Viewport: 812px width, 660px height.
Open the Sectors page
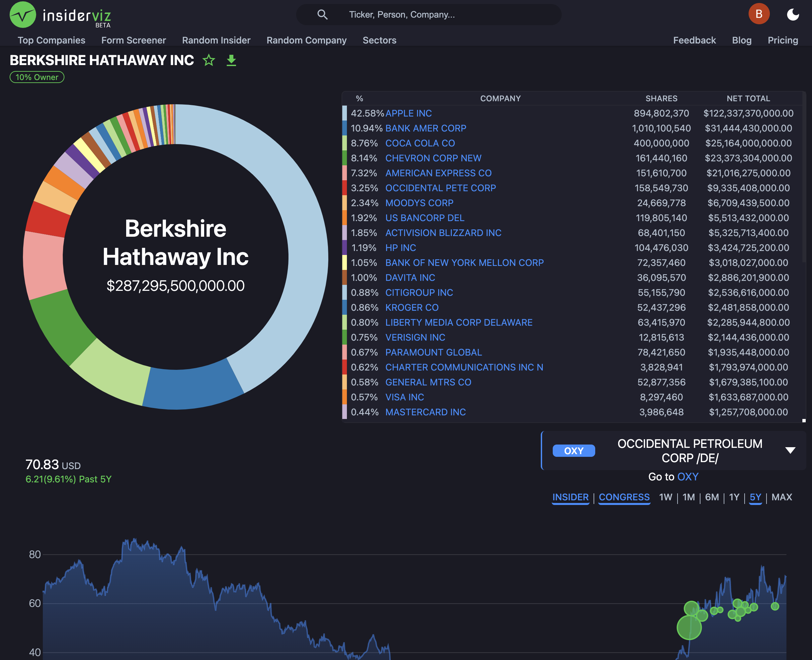[379, 40]
